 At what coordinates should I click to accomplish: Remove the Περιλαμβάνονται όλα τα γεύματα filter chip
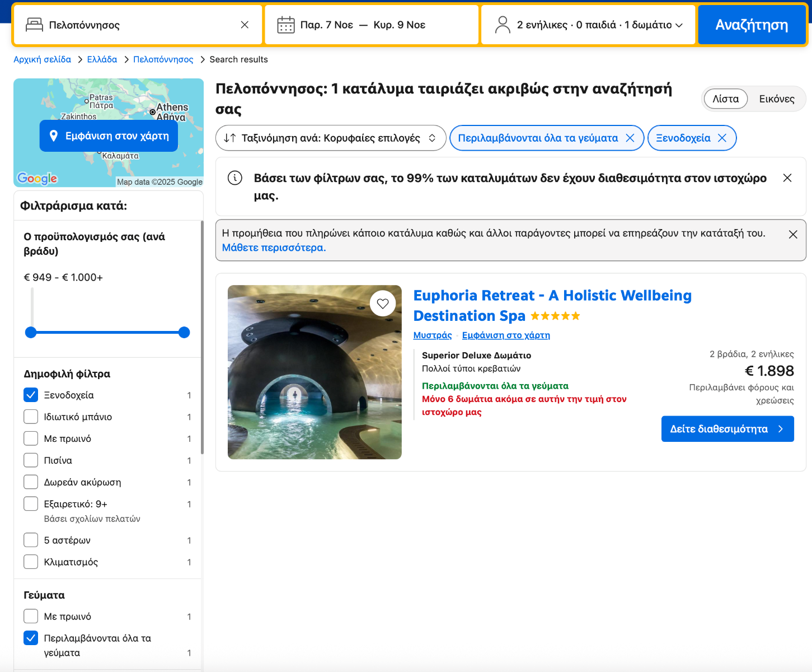630,138
